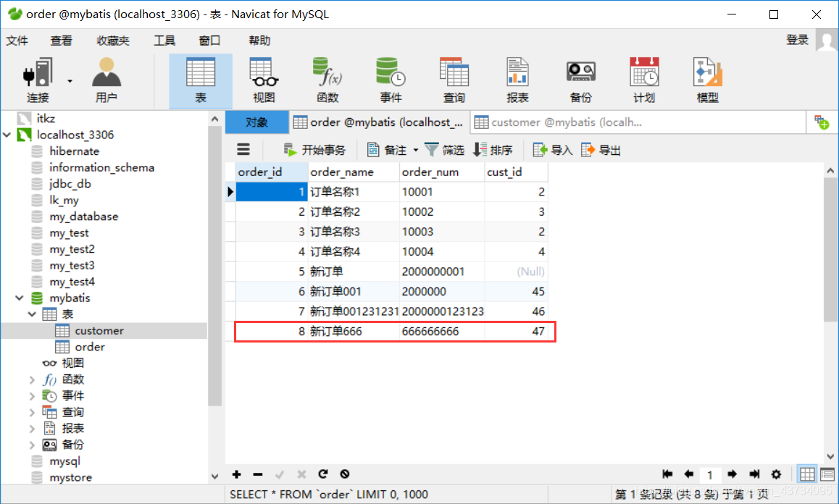This screenshot has height=504, width=839.
Task: Click 开始事务 begin transaction
Action: 314,151
